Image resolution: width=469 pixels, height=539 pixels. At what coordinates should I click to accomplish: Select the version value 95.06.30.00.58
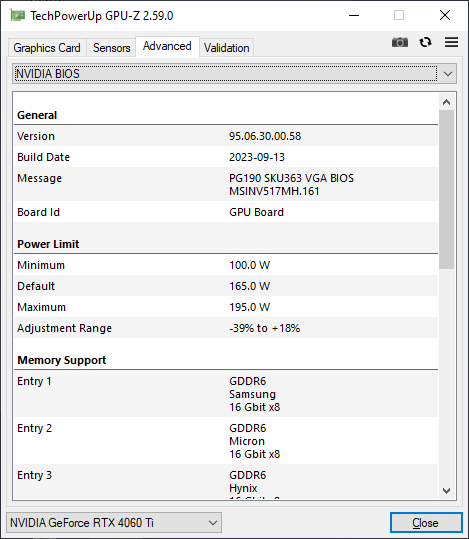click(x=265, y=136)
